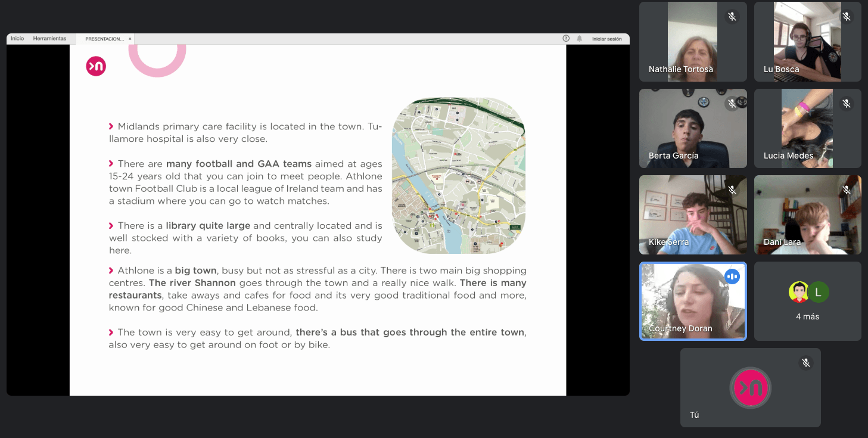Click muted microphone icon on Lu Bosca
Screen dimensions: 868x438
pos(847,17)
